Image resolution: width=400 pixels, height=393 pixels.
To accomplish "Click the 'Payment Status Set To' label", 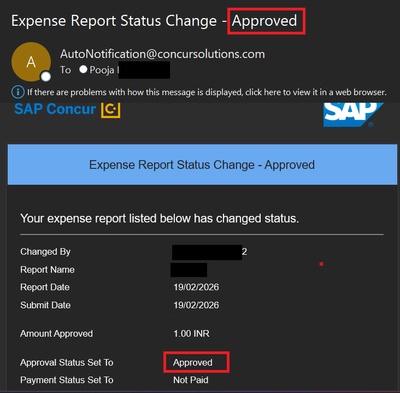I will coord(67,380).
